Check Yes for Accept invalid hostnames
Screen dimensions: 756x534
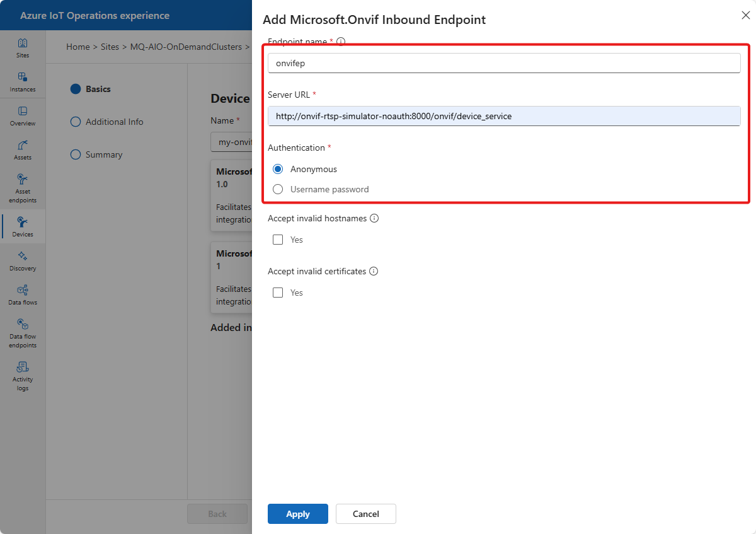pyautogui.click(x=278, y=240)
